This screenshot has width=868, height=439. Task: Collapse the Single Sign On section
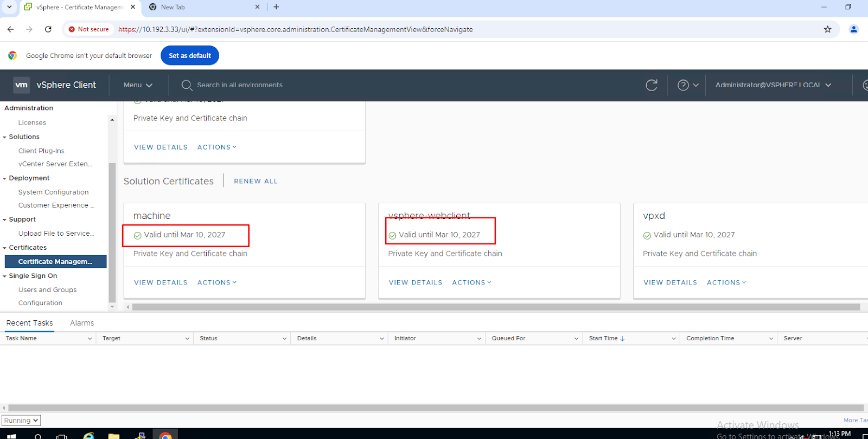[x=4, y=276]
